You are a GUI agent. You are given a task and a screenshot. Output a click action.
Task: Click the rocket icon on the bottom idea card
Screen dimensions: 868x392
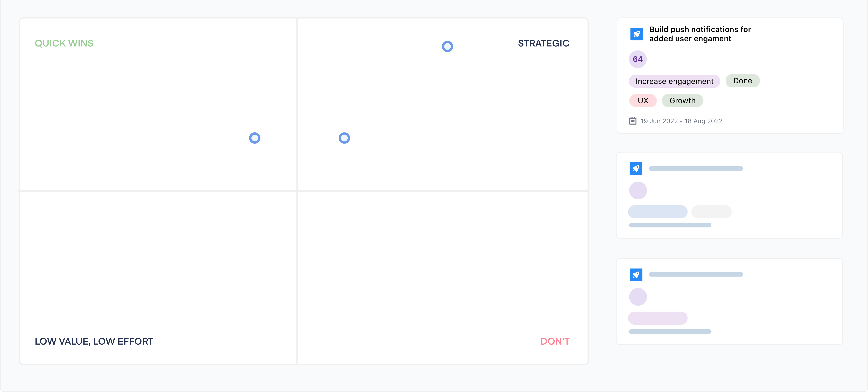pos(636,274)
